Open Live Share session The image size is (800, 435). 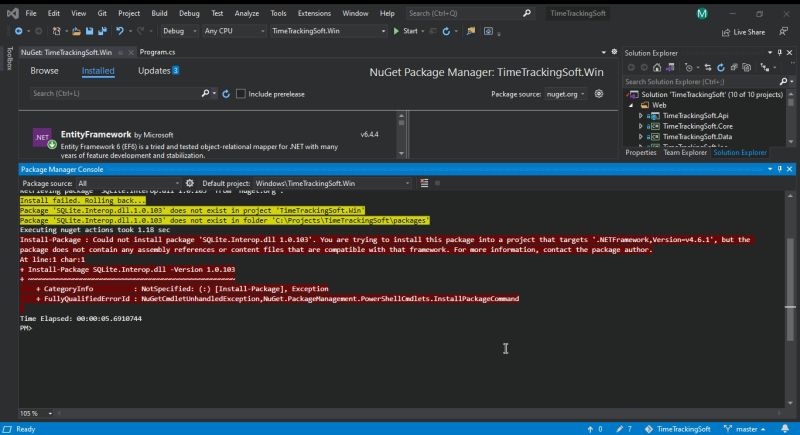743,32
